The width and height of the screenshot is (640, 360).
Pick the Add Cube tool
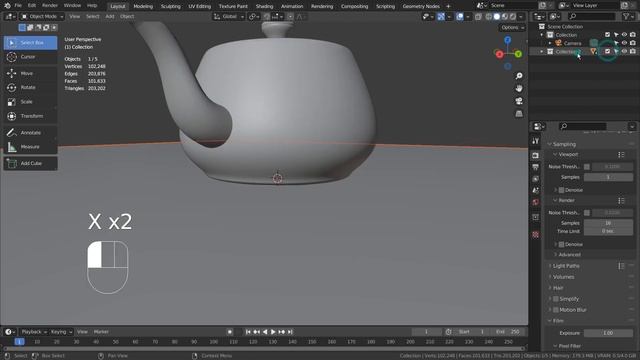point(31,163)
